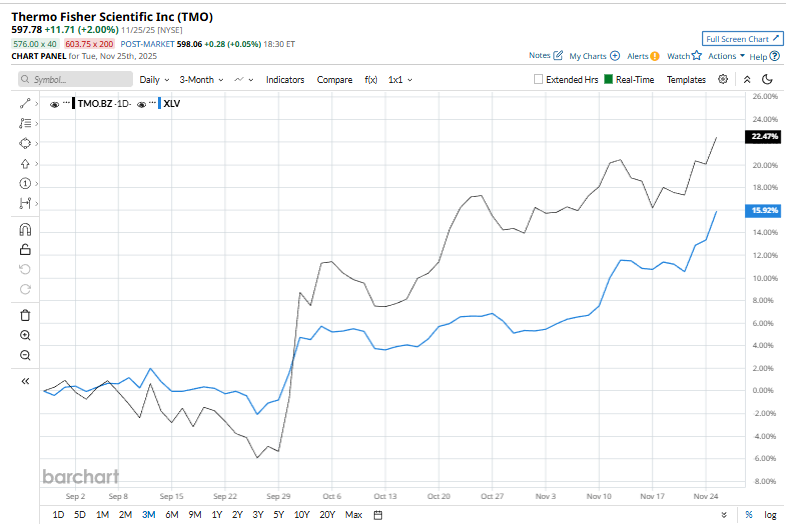This screenshot has height=527, width=786.
Task: Click the My Charts link
Action: [x=587, y=56]
